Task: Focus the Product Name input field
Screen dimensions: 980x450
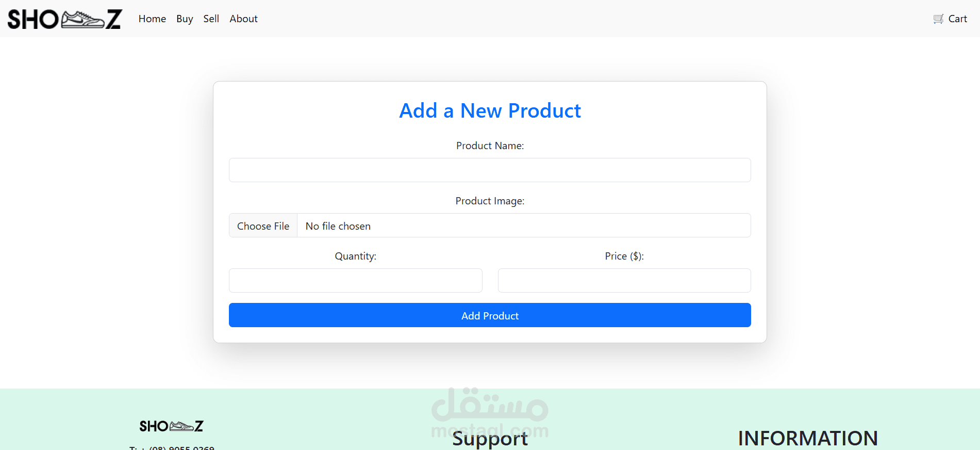Action: coord(490,170)
